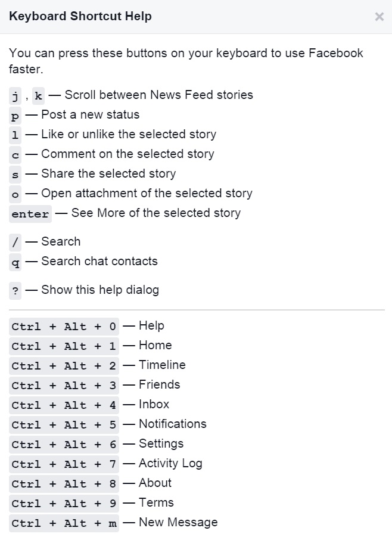
Task: Close the Keyboard Shortcut Help dialog
Action: (379, 17)
